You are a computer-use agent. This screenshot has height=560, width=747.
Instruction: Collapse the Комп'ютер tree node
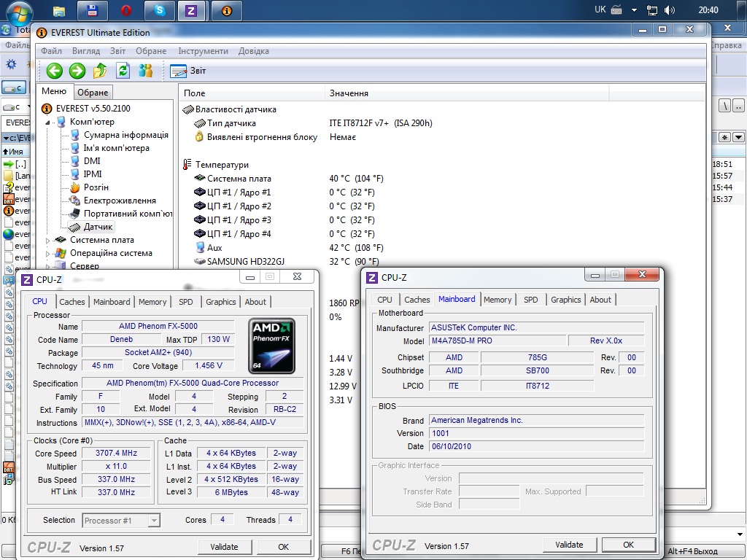[x=47, y=122]
